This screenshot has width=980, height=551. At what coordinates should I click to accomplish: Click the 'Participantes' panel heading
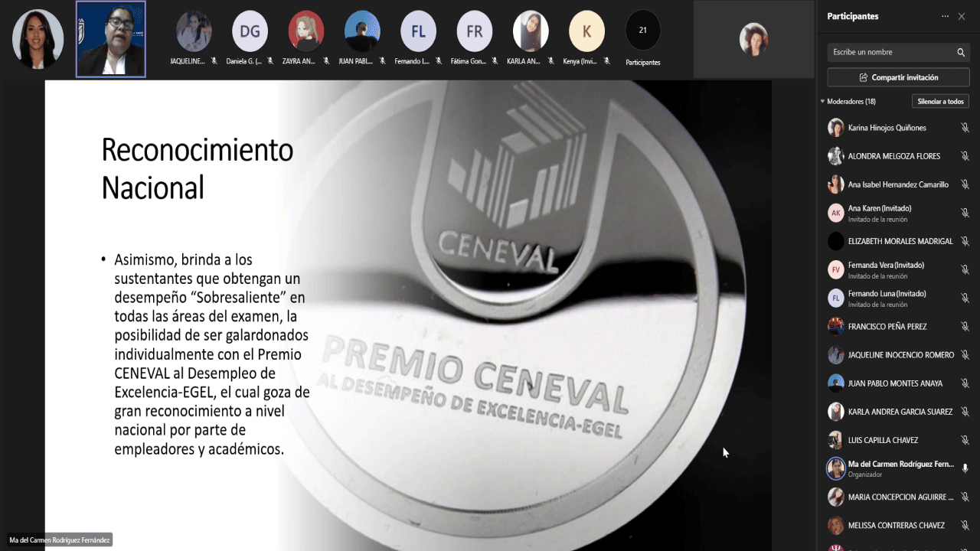[x=853, y=16]
